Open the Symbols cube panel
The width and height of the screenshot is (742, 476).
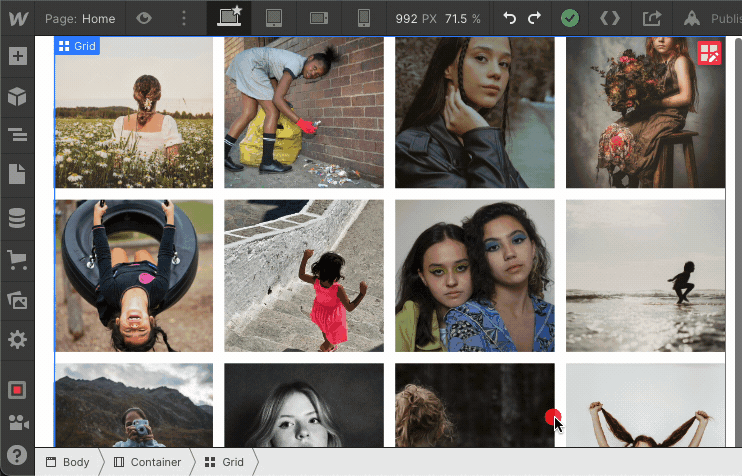(x=17, y=96)
